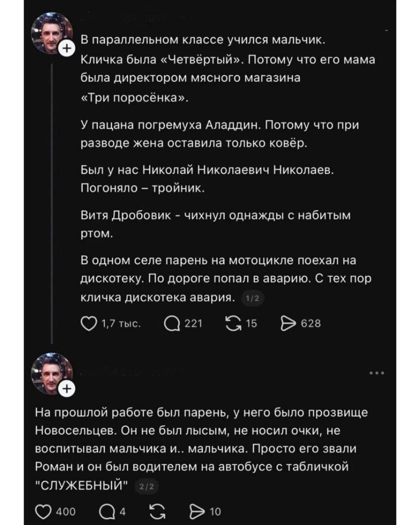
Task: Share the first post via 628 send icon
Action: point(288,323)
